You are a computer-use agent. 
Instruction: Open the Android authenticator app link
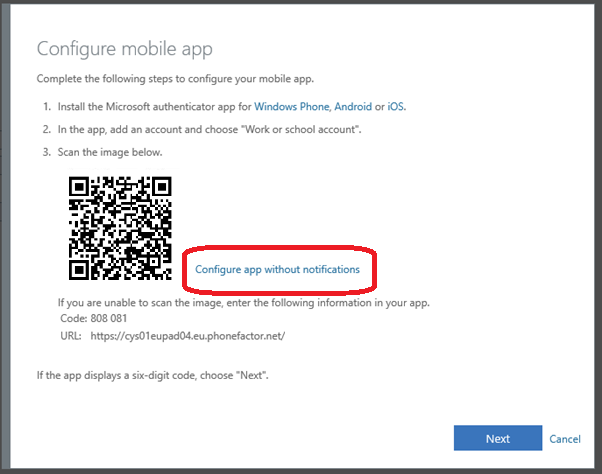coord(353,106)
